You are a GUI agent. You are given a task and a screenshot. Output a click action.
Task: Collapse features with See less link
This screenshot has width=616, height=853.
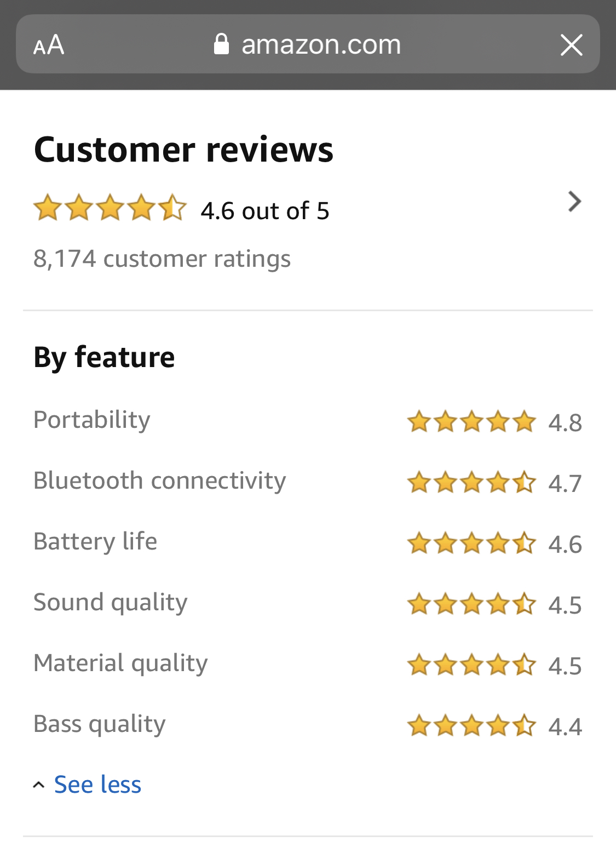tap(97, 785)
